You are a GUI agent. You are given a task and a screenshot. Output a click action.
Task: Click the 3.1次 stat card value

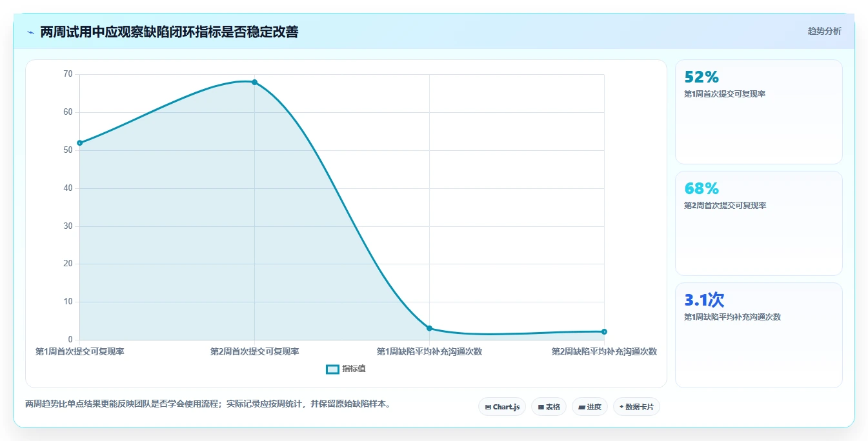(x=704, y=300)
